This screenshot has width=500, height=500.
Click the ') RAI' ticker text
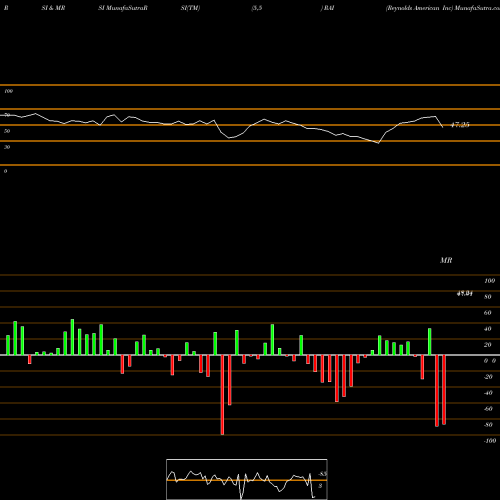[x=327, y=8]
